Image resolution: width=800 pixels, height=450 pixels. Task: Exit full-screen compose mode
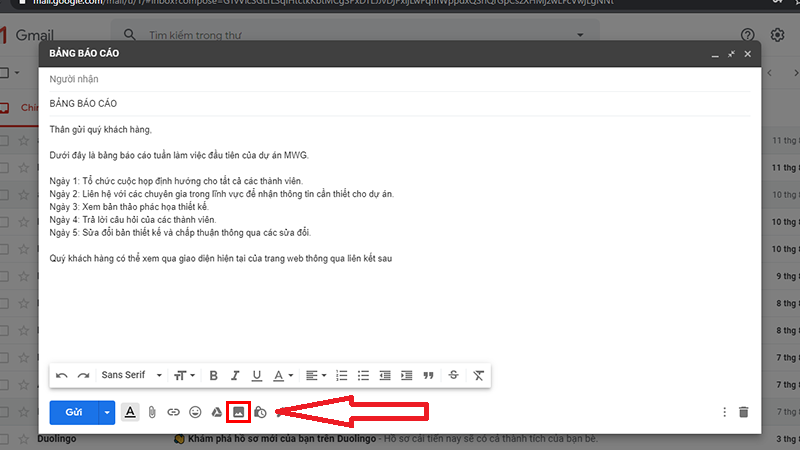coord(731,54)
